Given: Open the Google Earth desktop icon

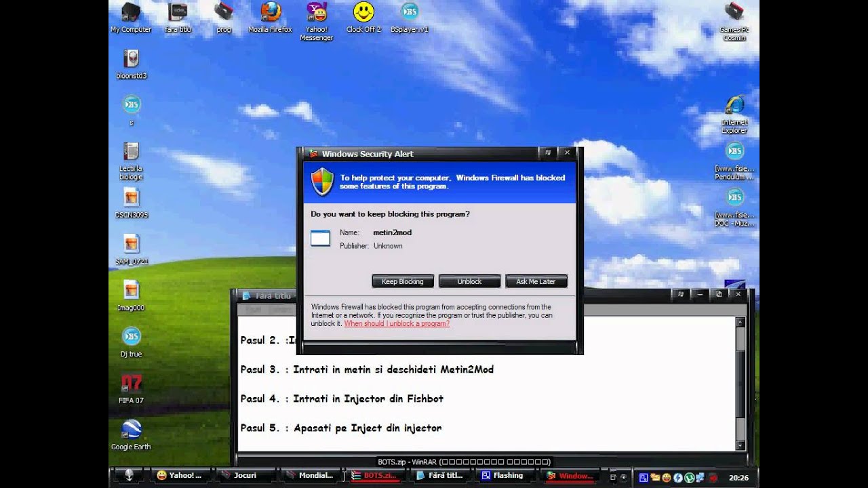Looking at the screenshot, I should tap(131, 430).
